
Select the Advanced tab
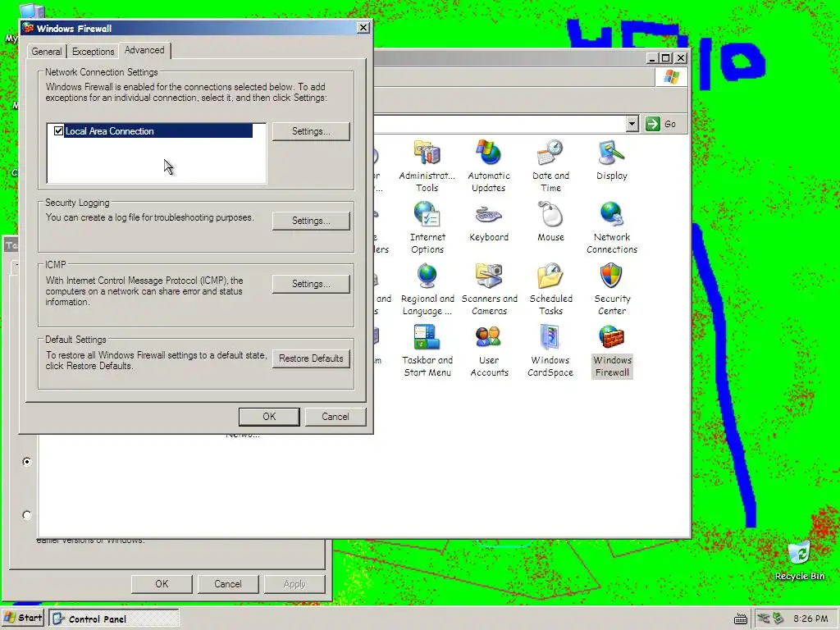pos(144,50)
